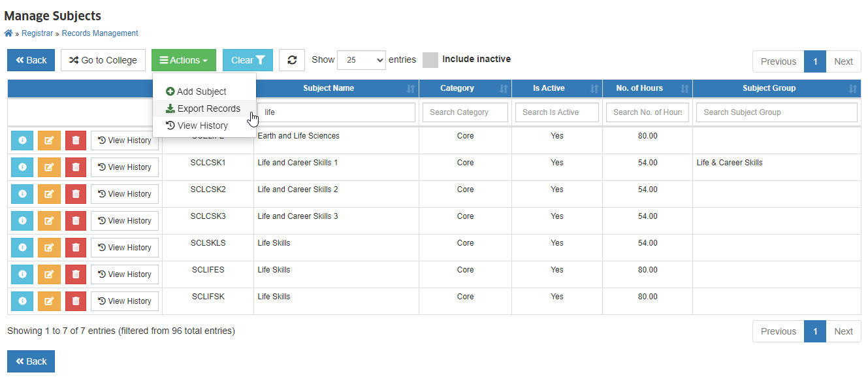
Task: Open the Records Management breadcrumb link
Action: click(x=100, y=33)
